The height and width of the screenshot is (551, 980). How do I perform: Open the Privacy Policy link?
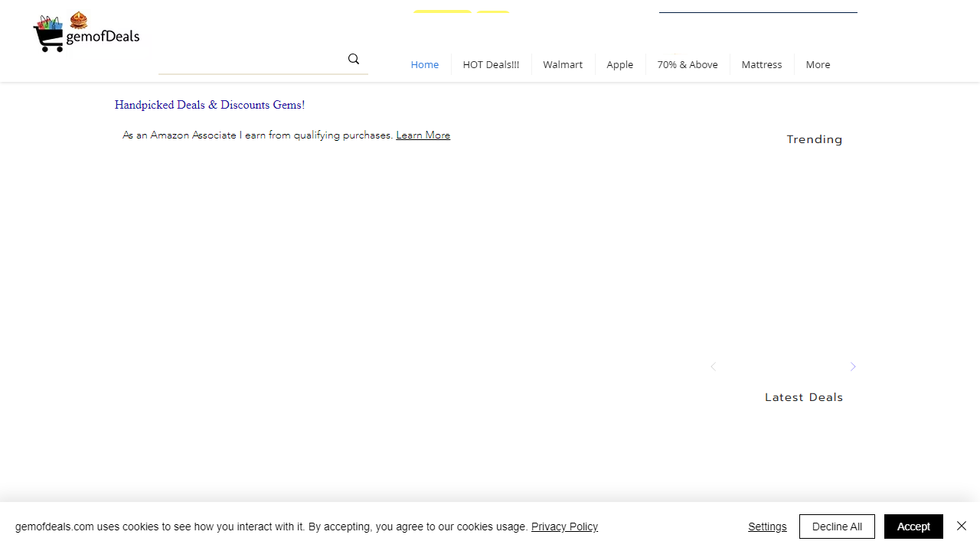coord(564,527)
